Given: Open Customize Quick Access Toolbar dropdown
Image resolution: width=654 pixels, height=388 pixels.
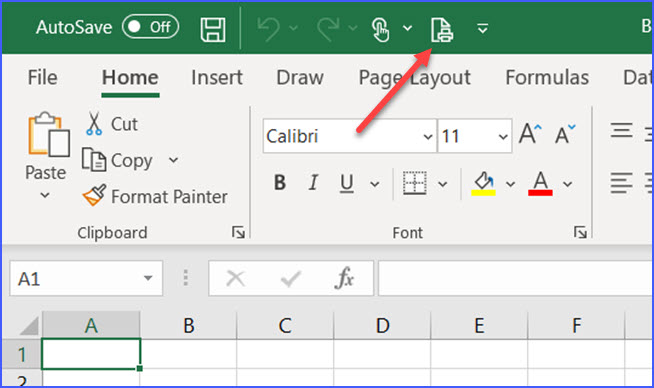Looking at the screenshot, I should 483,28.
